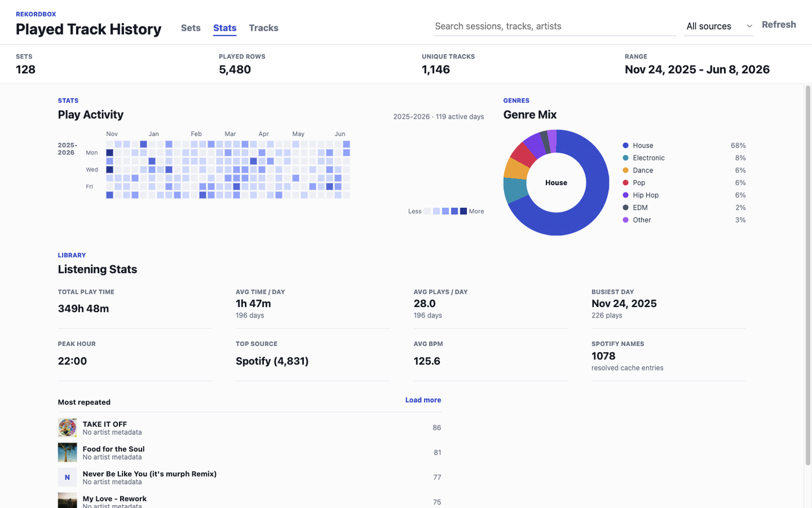Click the 'Genre Mix' heading
Screen dimensions: 812x508
point(530,115)
